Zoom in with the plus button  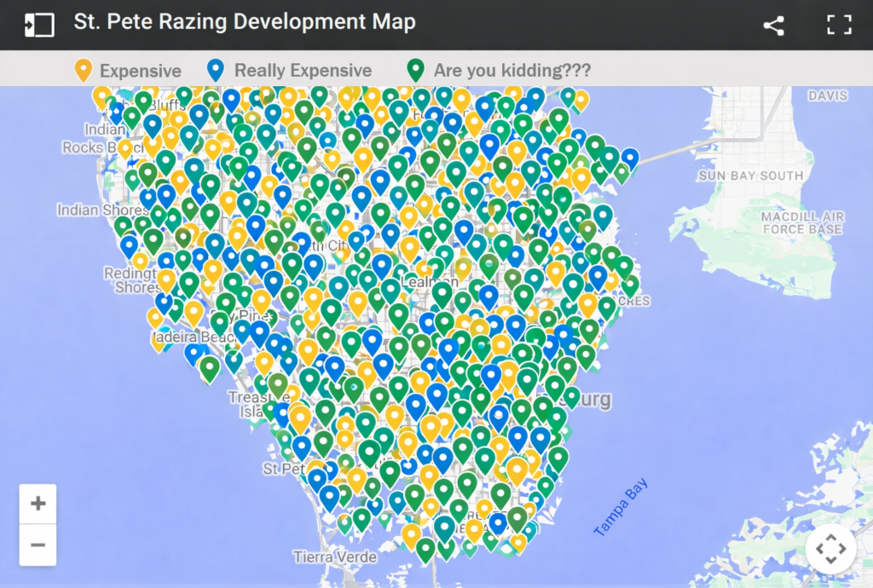(38, 504)
